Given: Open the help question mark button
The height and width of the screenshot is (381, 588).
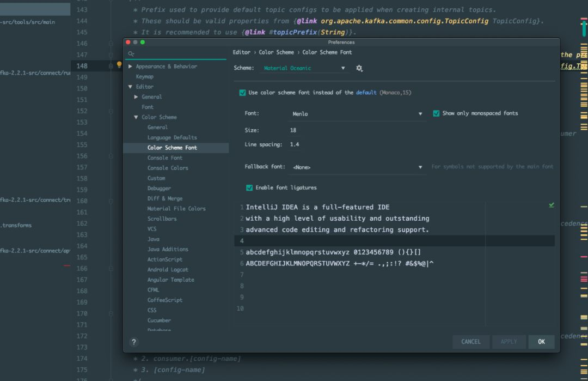Looking at the screenshot, I should pos(134,342).
